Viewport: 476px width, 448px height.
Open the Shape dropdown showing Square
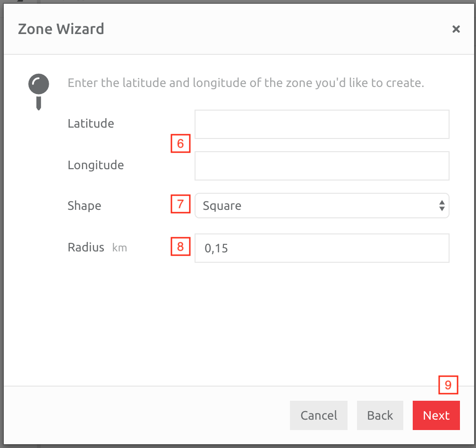pyautogui.click(x=322, y=206)
